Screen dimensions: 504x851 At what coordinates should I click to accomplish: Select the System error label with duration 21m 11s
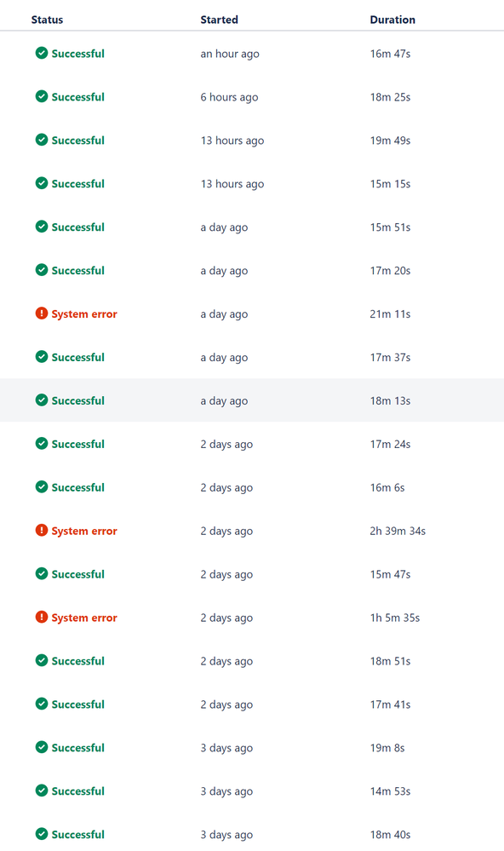pos(83,313)
